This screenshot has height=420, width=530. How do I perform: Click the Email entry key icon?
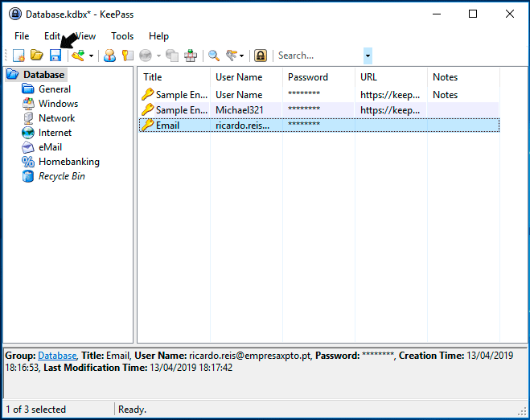(148, 126)
